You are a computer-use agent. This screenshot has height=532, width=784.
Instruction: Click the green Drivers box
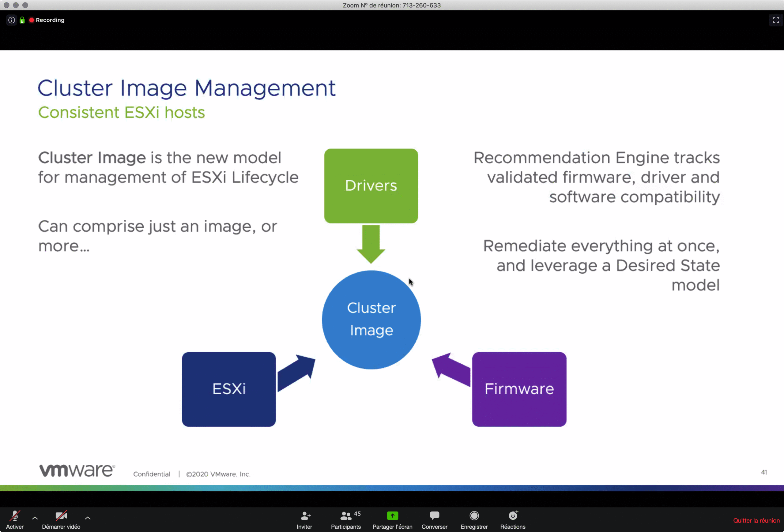(x=371, y=186)
